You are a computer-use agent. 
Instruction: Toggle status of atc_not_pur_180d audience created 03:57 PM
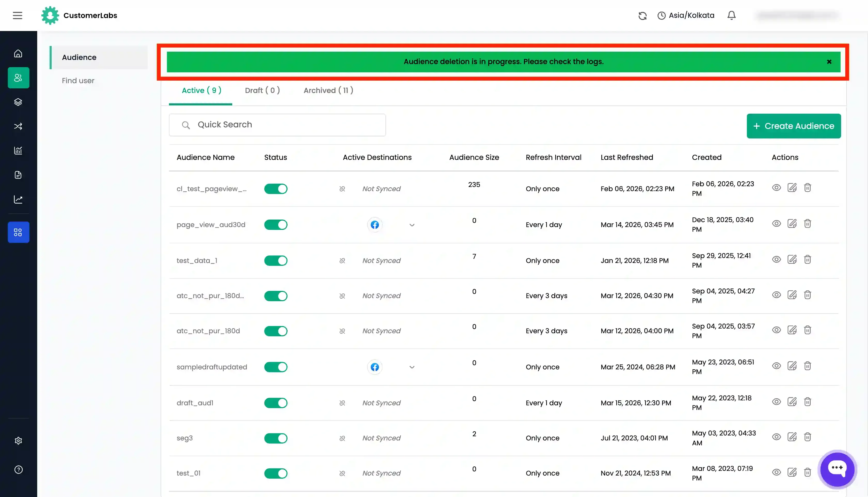click(x=276, y=331)
